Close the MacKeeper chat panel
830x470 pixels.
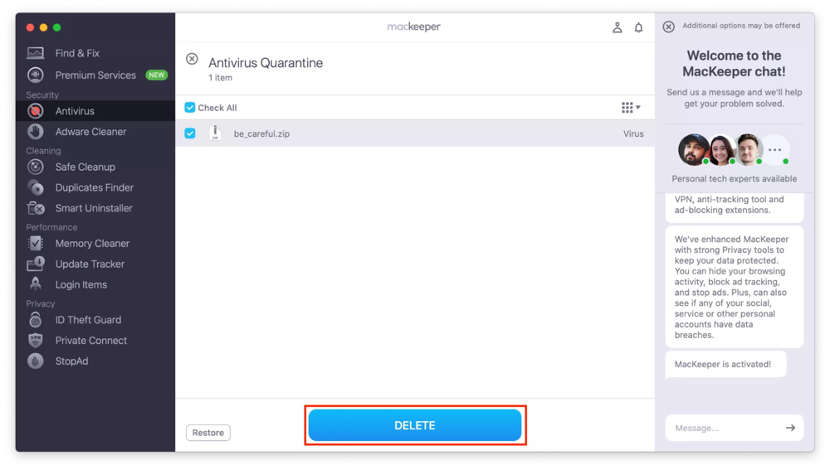pyautogui.click(x=669, y=26)
